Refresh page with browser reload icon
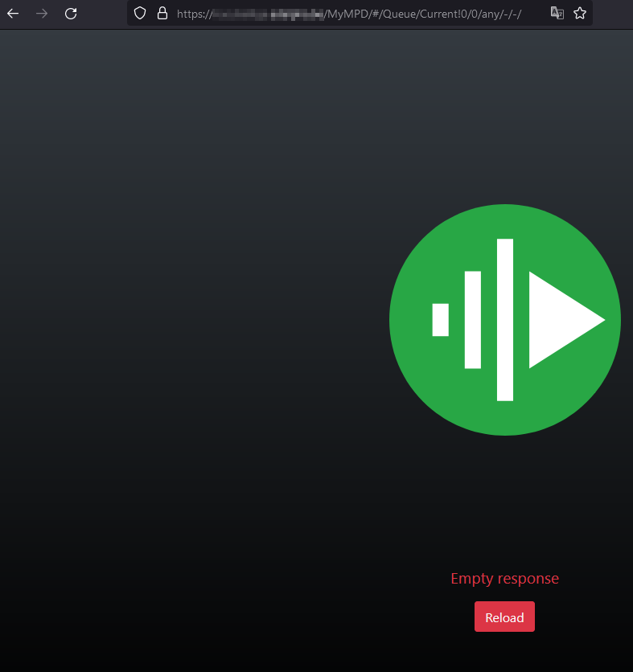 [71, 14]
